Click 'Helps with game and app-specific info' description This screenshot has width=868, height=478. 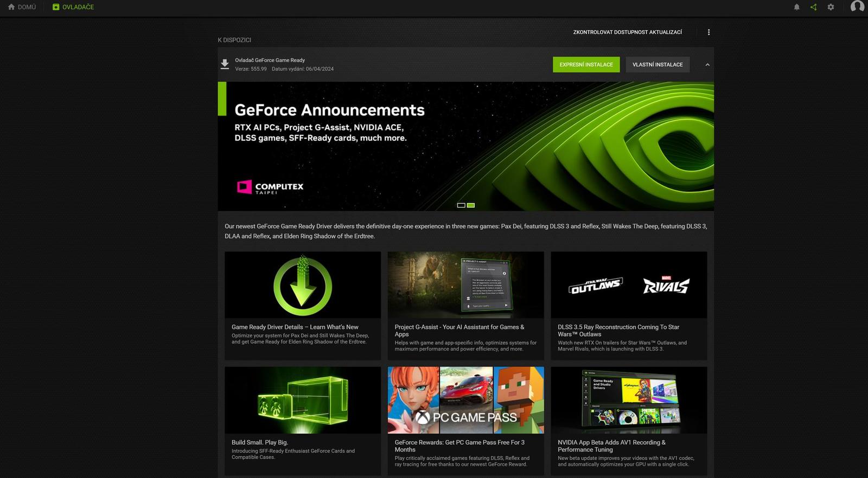465,346
